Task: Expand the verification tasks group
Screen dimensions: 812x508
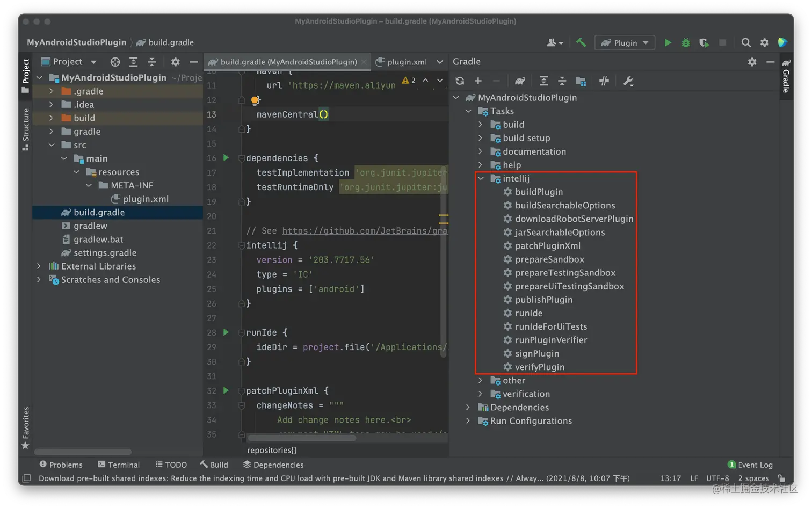Action: tap(481, 394)
